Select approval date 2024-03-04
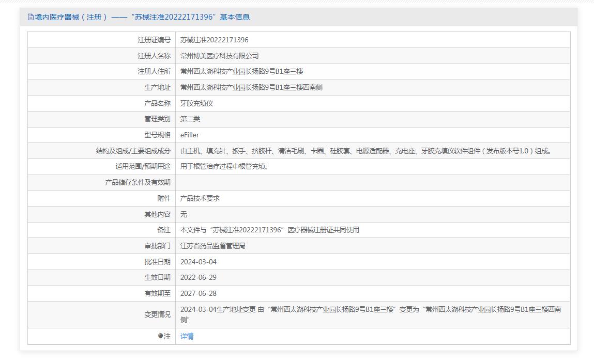This screenshot has width=594, height=364. click(x=199, y=262)
